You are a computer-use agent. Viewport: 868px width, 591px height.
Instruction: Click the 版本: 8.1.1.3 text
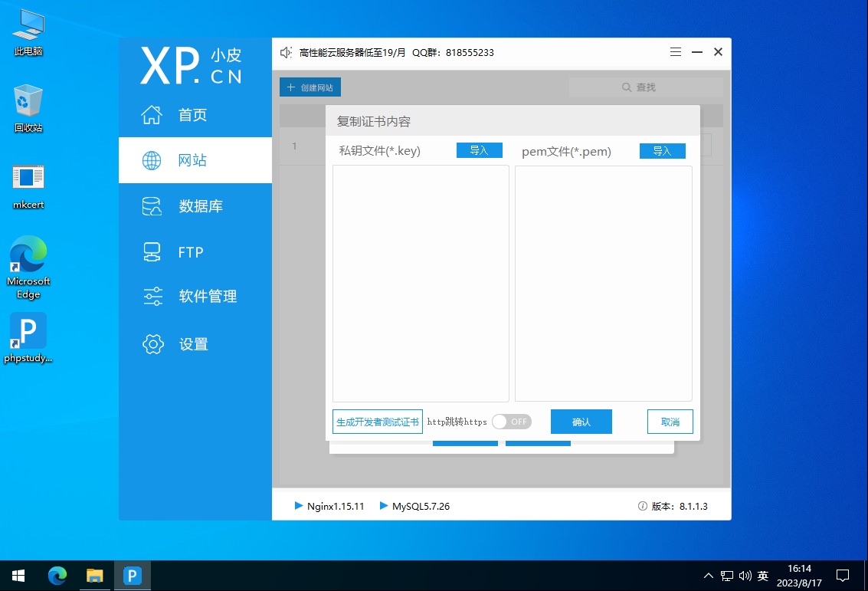(x=680, y=506)
